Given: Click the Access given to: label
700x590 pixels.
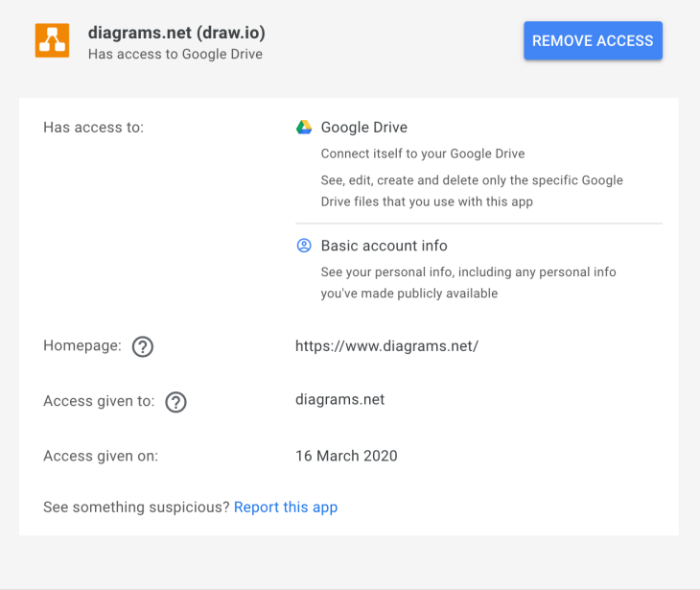Looking at the screenshot, I should 99,401.
